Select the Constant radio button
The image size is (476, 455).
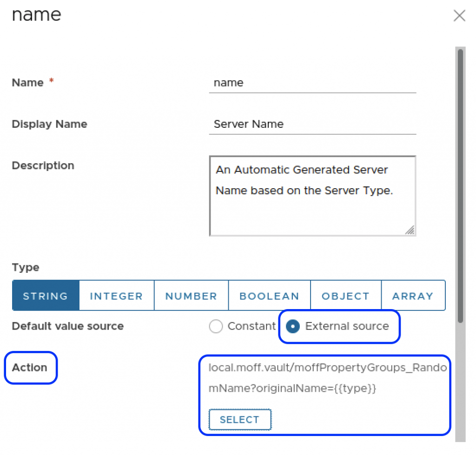(x=216, y=327)
